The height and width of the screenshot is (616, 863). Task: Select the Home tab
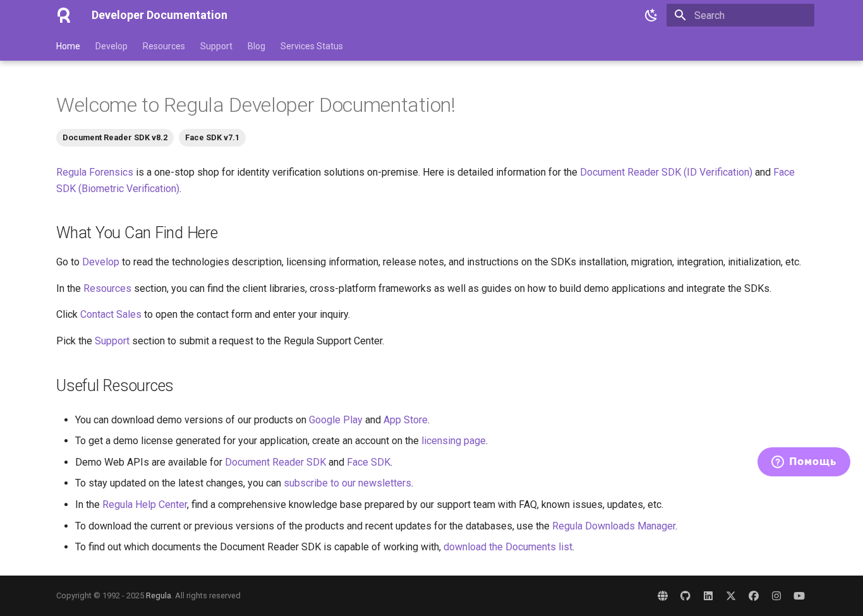pos(68,46)
